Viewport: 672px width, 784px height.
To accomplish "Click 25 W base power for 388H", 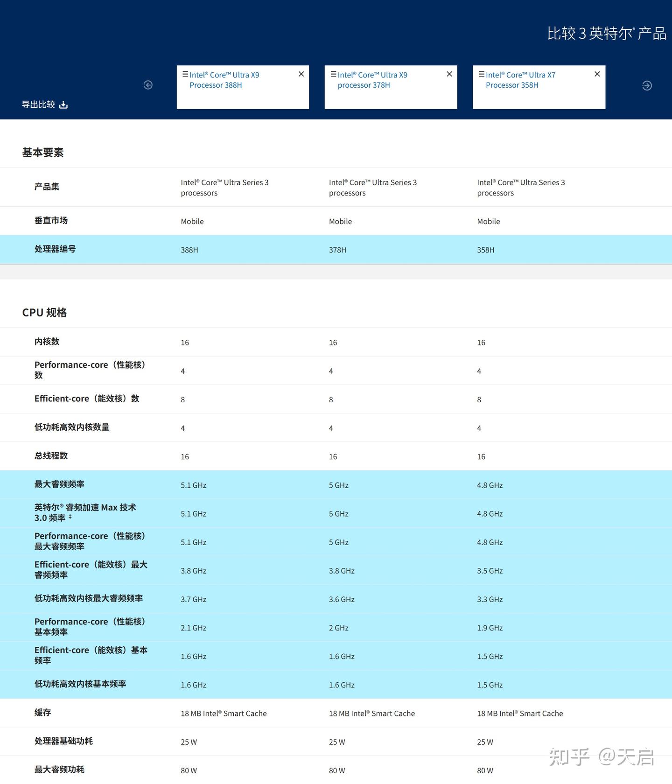I will [x=189, y=742].
